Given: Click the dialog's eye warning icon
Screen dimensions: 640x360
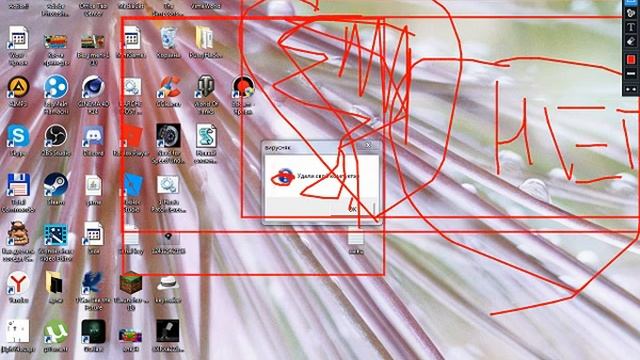Looking at the screenshot, I should (x=283, y=177).
